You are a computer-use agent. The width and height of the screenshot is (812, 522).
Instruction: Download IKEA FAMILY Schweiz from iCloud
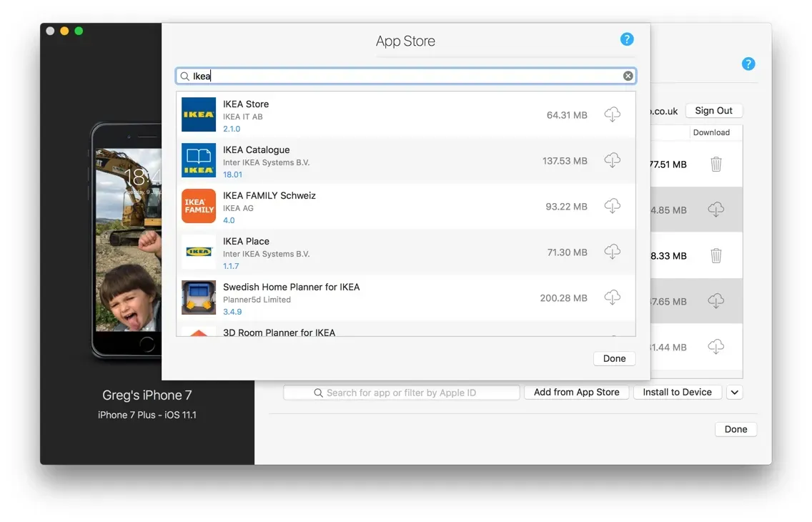tap(613, 206)
